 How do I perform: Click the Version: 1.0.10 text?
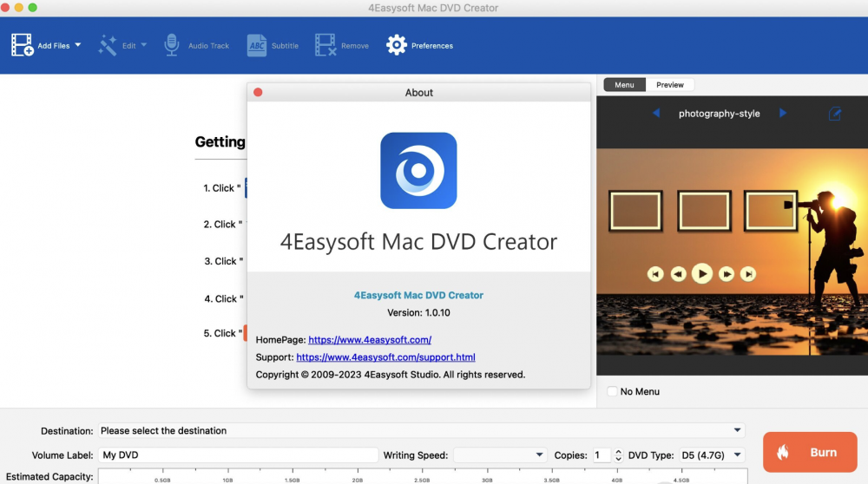click(x=418, y=312)
